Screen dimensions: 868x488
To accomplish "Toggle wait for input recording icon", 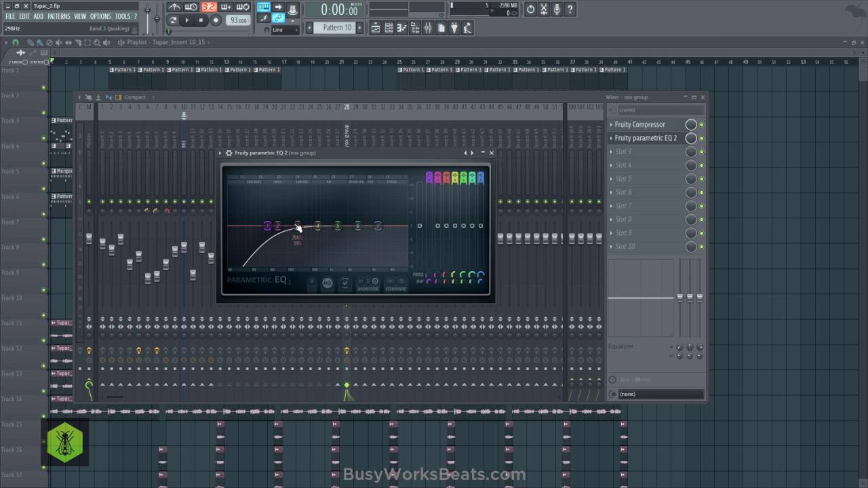I will click(x=191, y=7).
